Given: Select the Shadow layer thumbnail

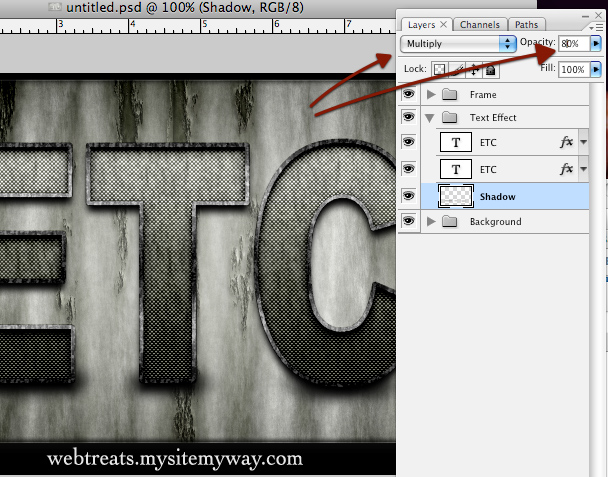Looking at the screenshot, I should click(x=456, y=196).
